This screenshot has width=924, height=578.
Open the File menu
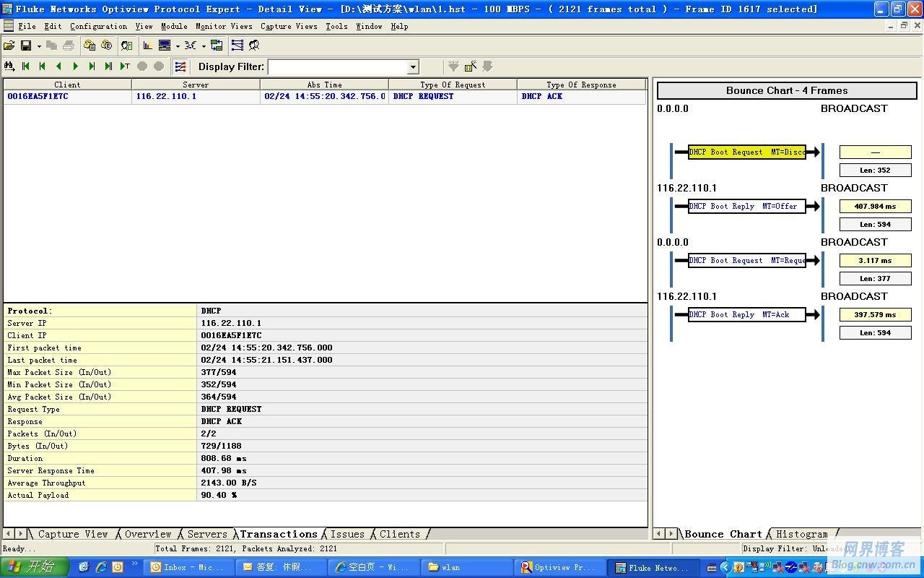click(27, 26)
